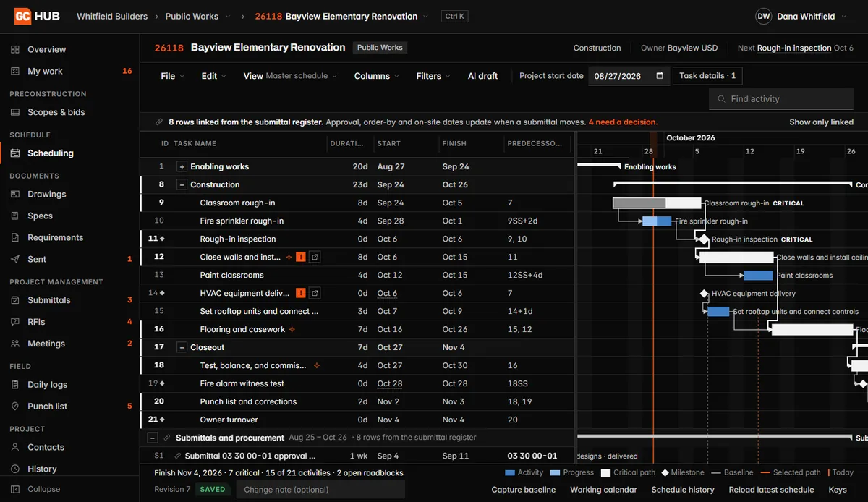Select the Classroom rough-in Gantt bar
Image resolution: width=868 pixels, height=502 pixels.
coord(657,203)
